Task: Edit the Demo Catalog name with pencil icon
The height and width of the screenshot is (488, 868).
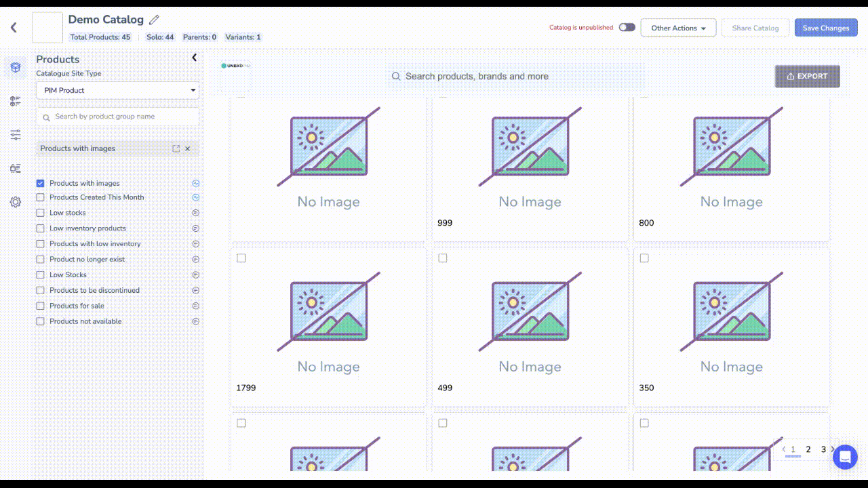Action: click(x=155, y=20)
